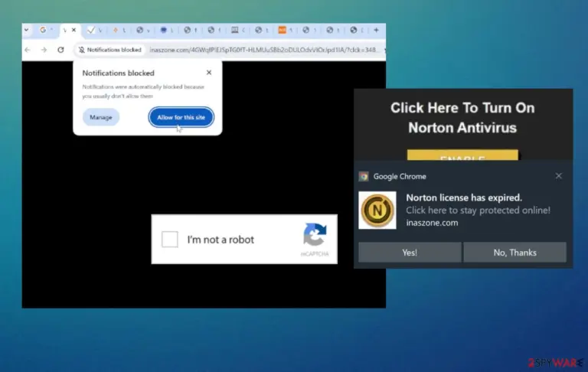
Task: Click the Google Chrome icon in notification
Action: (x=364, y=176)
